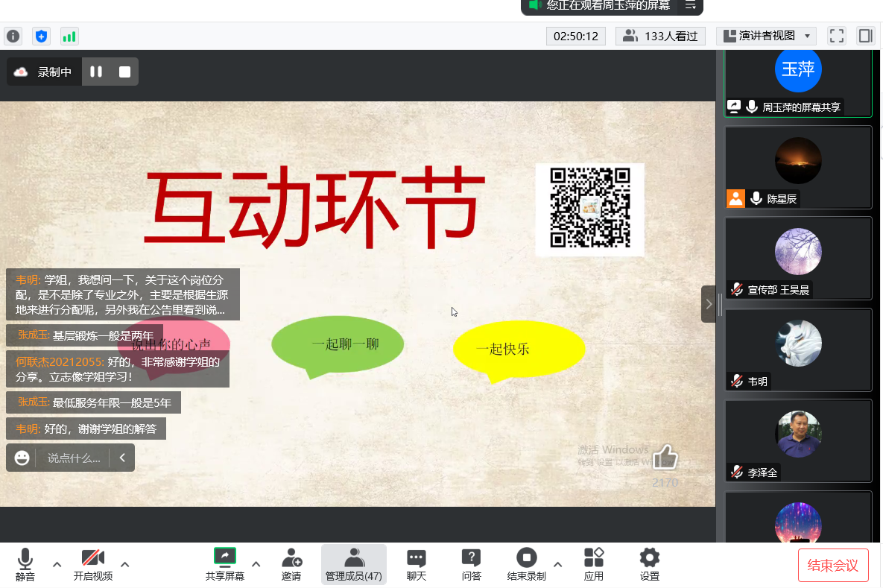The height and width of the screenshot is (588, 883).
Task: Click the meeting info icon
Action: pos(13,36)
